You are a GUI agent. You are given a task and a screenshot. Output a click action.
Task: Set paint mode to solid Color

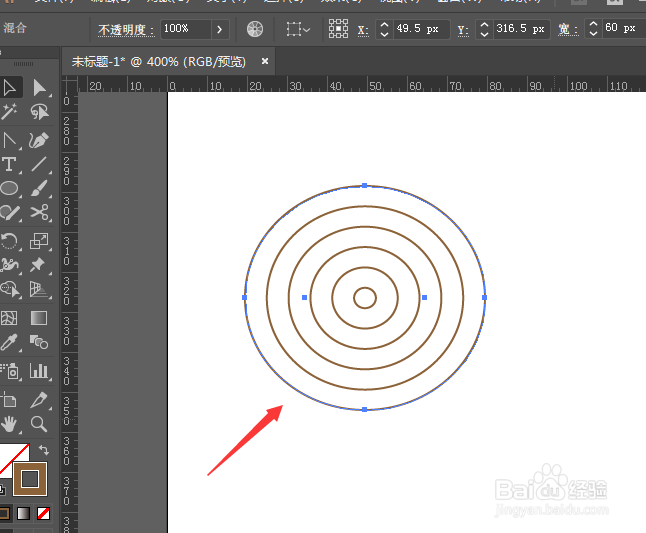click(x=4, y=514)
